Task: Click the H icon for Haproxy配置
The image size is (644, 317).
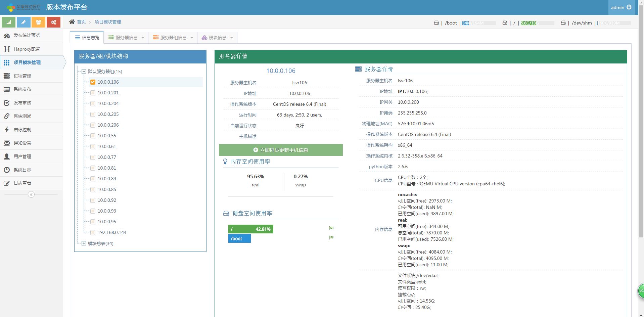Action: (x=7, y=49)
